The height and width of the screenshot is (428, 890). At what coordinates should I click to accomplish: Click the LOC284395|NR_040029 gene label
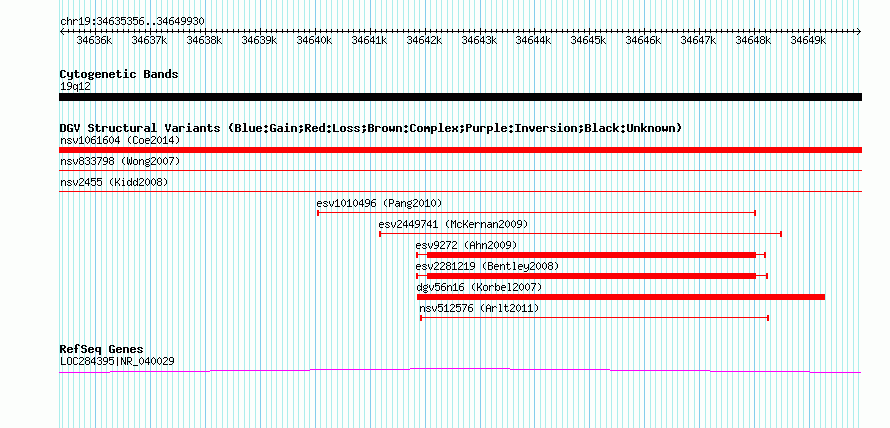(x=117, y=361)
